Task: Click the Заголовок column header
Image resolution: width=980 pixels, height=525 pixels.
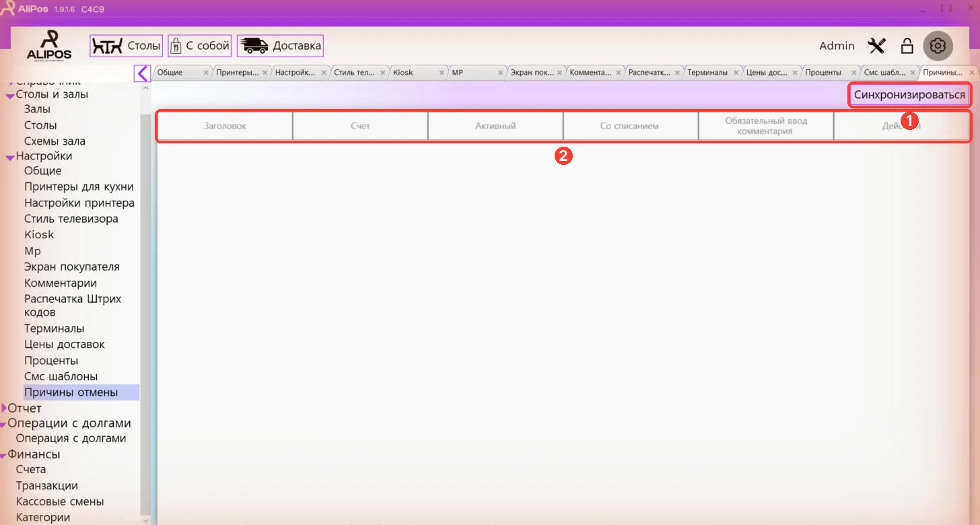Action: (x=225, y=126)
